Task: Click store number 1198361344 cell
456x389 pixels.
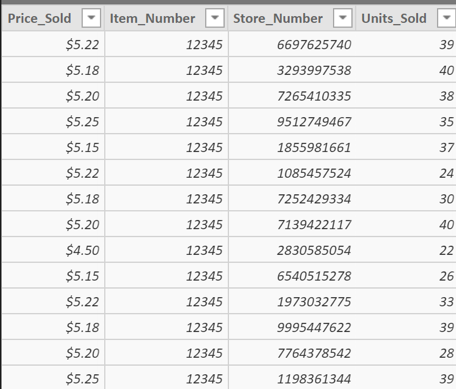Action: 292,378
